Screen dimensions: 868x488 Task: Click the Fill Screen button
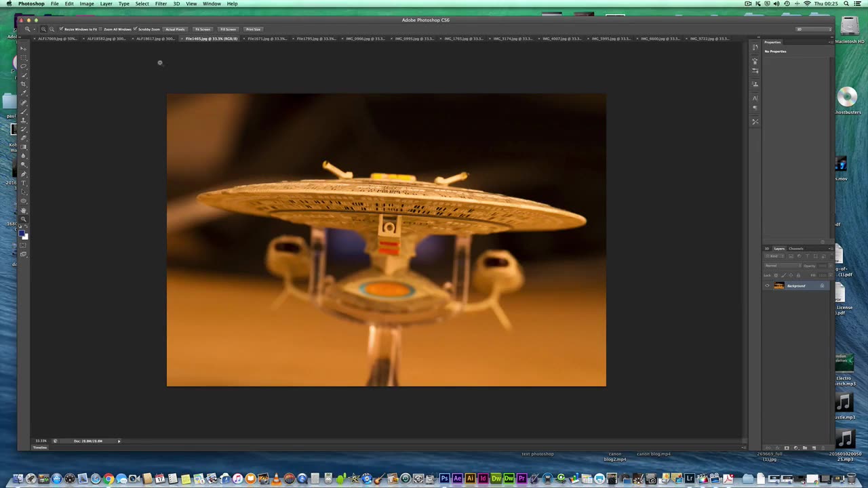point(228,29)
